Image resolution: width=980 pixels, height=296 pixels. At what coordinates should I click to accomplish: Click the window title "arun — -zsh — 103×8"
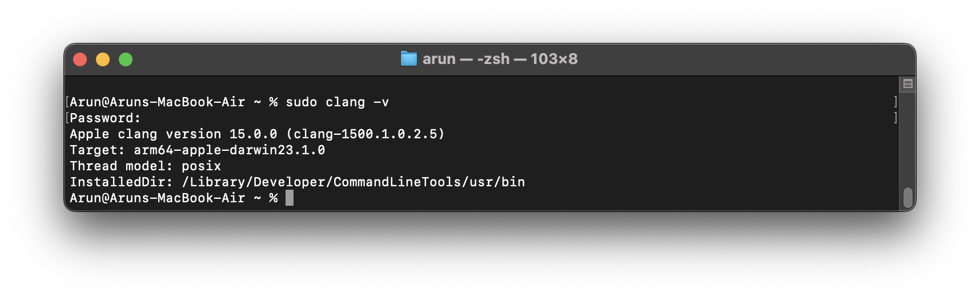tap(500, 59)
